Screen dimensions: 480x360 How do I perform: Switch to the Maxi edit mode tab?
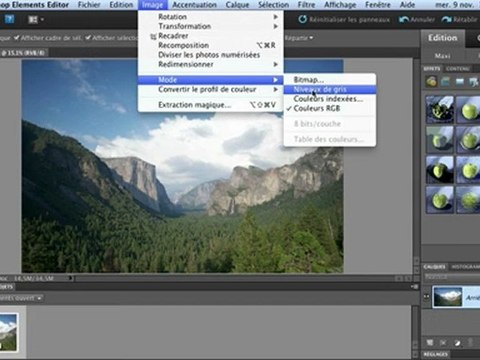442,56
